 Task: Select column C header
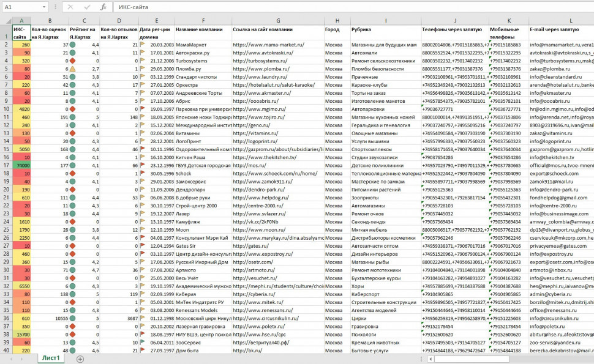pos(84,21)
